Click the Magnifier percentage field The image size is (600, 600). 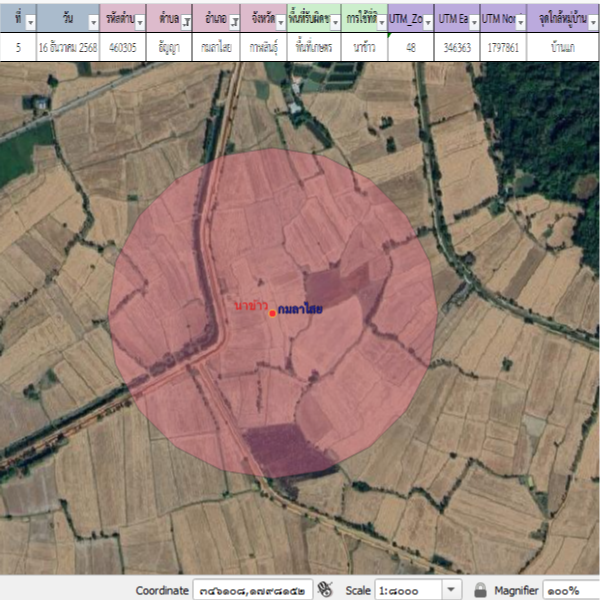[570, 590]
